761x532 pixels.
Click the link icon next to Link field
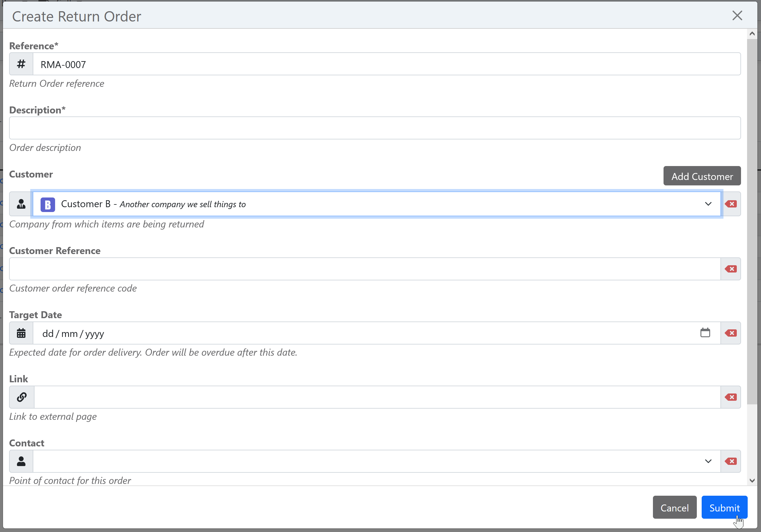[x=21, y=397]
